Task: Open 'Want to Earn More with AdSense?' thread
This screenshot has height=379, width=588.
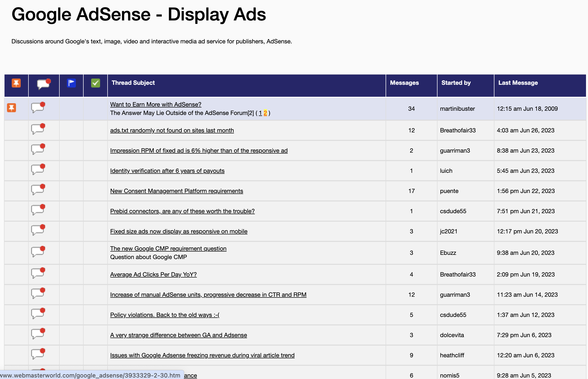Action: tap(156, 104)
